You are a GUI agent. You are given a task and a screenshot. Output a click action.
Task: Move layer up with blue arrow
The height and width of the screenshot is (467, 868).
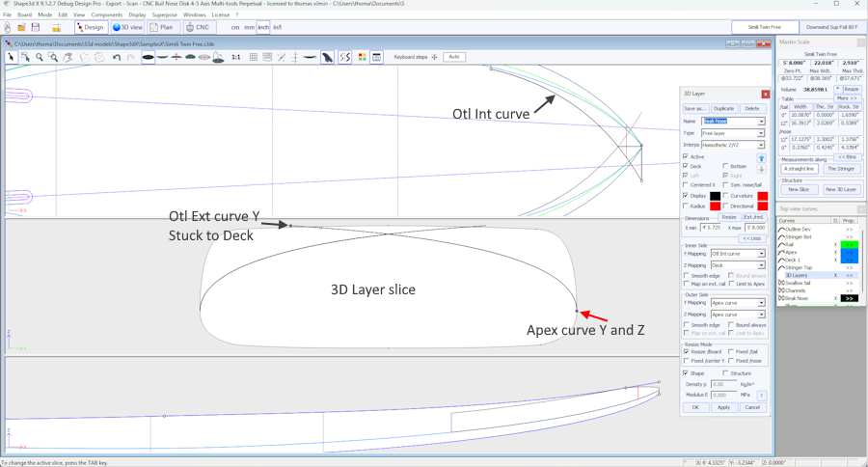(761, 157)
